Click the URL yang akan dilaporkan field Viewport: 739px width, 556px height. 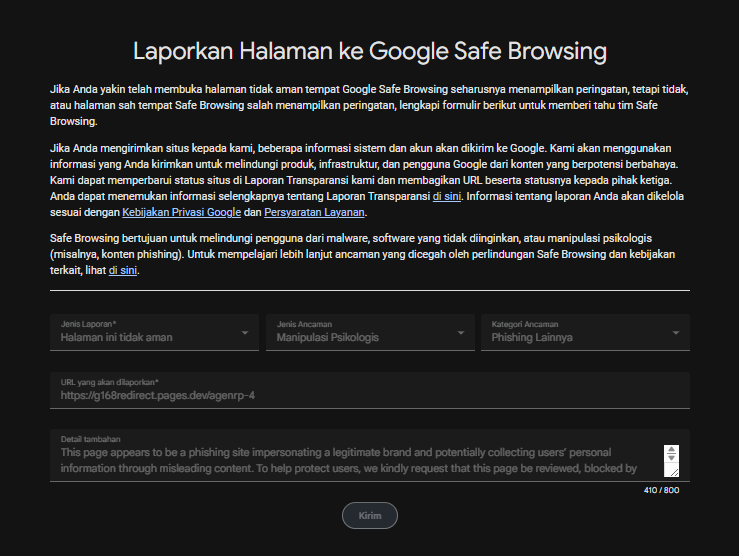point(370,391)
